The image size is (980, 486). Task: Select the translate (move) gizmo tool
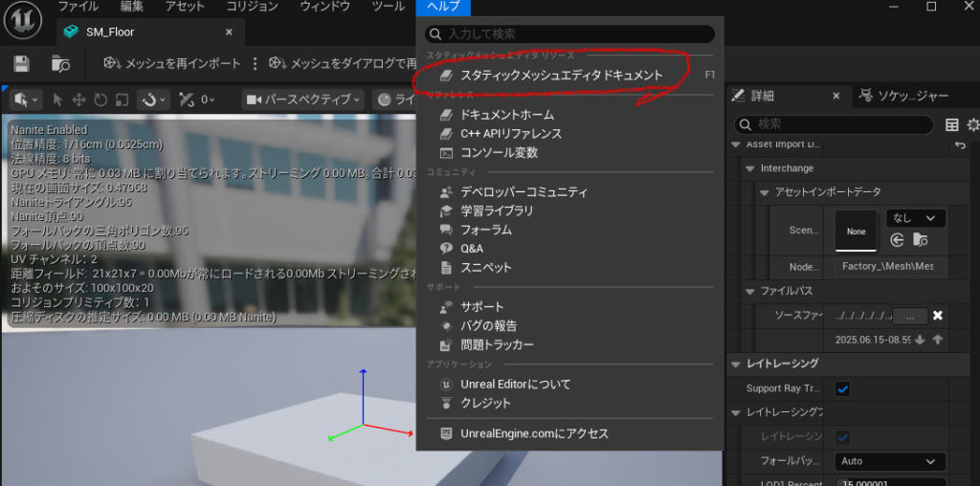78,99
